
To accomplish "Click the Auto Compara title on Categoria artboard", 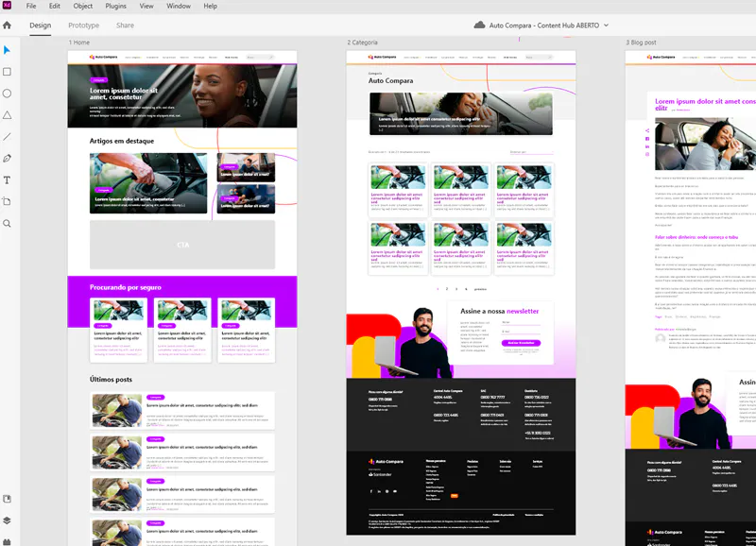I will (x=390, y=80).
